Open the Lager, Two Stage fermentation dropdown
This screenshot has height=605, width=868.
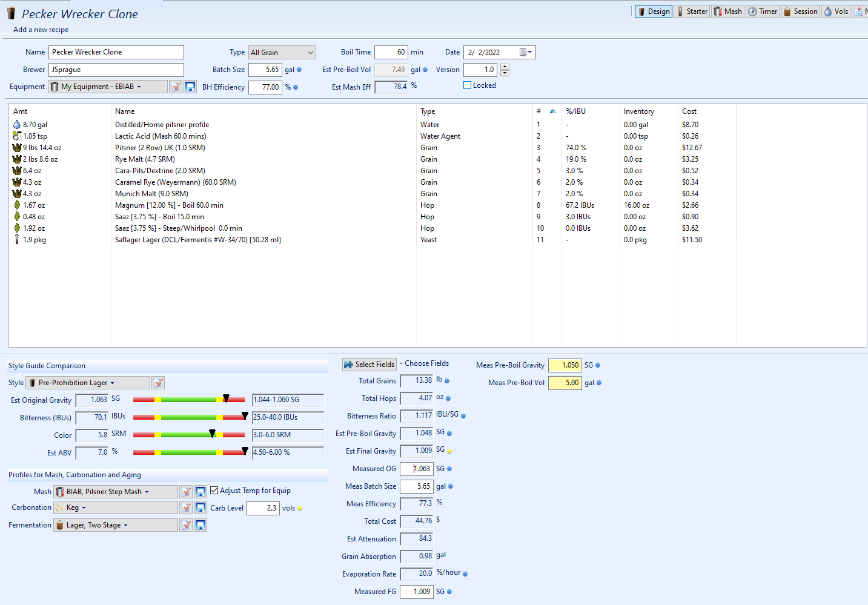click(116, 525)
